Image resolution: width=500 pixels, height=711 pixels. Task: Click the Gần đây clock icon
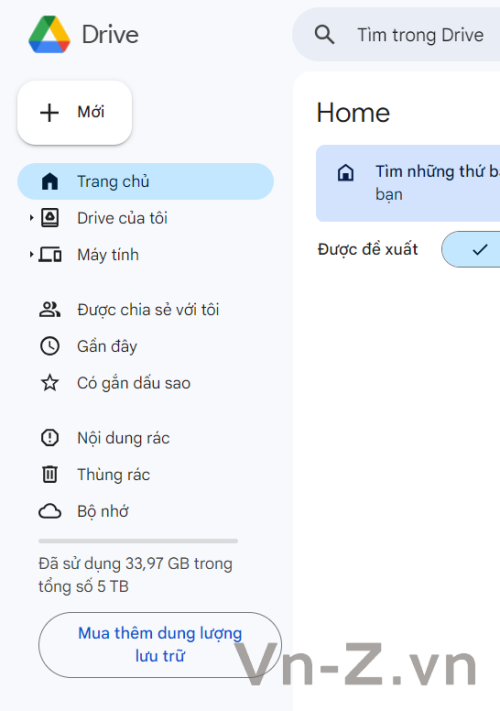(49, 346)
